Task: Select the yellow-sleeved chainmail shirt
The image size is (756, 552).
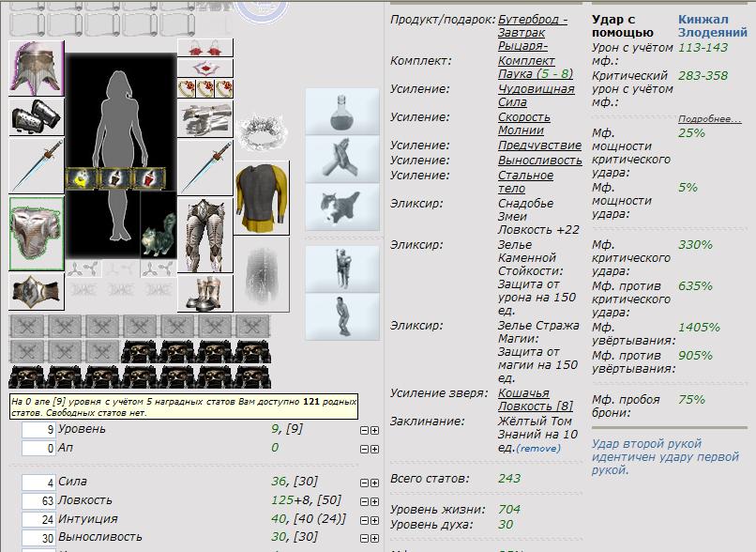Action: tap(262, 197)
